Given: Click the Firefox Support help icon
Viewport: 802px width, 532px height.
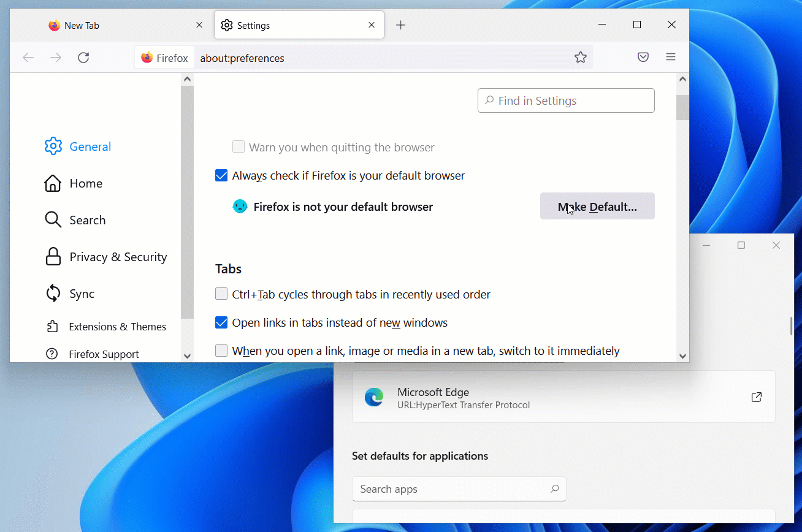Looking at the screenshot, I should tap(53, 354).
